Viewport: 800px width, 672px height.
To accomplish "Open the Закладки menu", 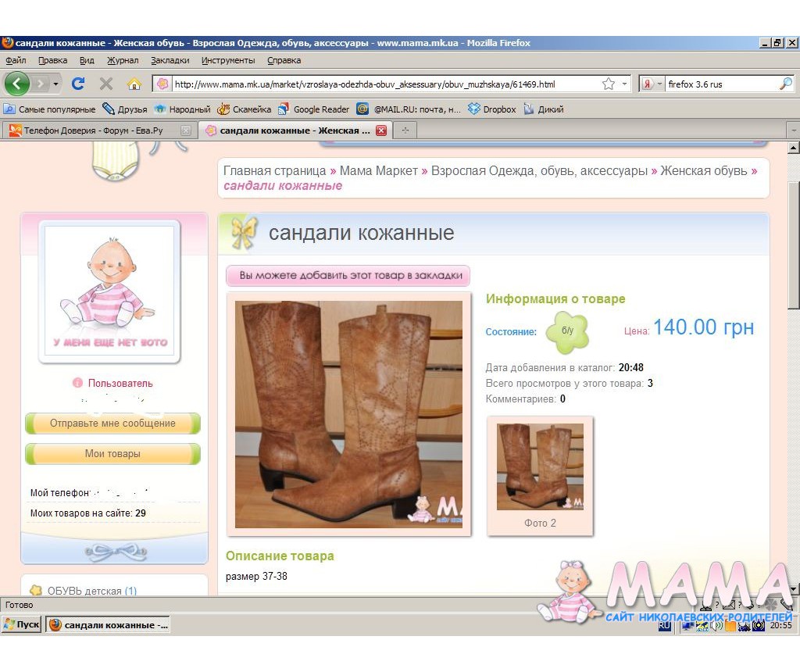I will pos(170,60).
